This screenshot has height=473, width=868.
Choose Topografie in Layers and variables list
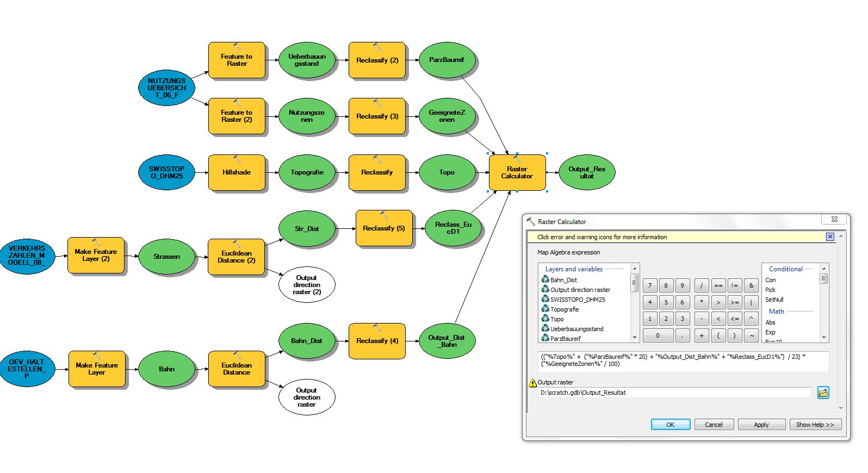[565, 309]
